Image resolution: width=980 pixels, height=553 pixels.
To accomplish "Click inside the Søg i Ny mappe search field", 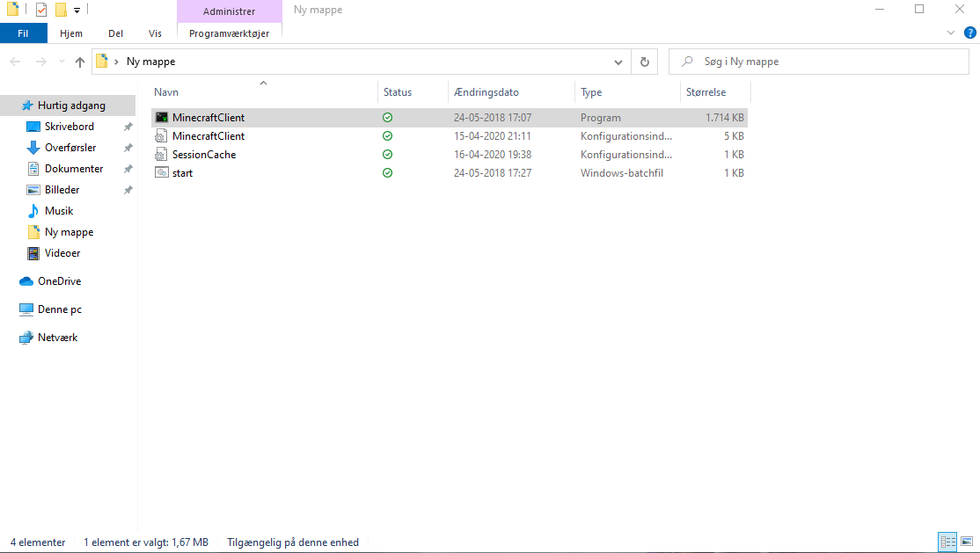I will click(818, 61).
